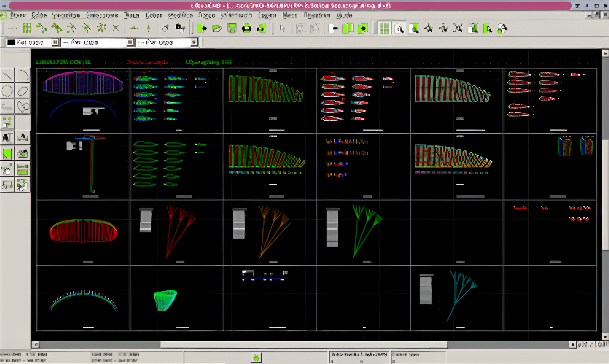Image resolution: width=609 pixels, height=364 pixels.
Task: Click the arrow of the rightmost lineweight dropdown
Action: (x=194, y=42)
